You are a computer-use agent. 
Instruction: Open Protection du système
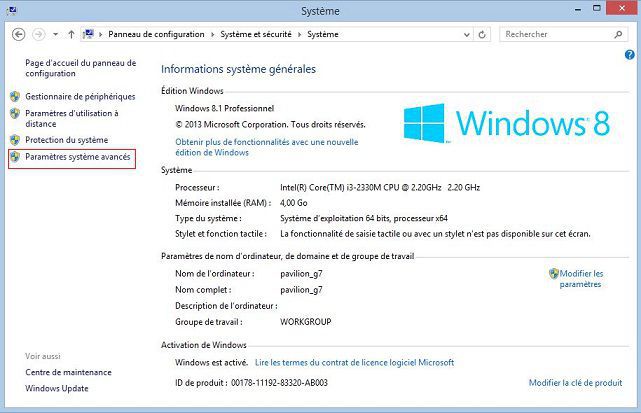67,140
